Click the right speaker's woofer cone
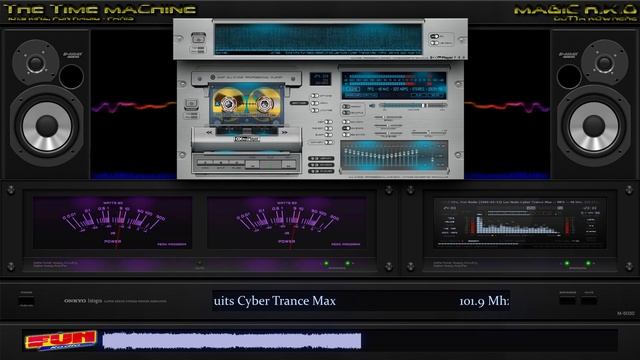 (x=593, y=126)
